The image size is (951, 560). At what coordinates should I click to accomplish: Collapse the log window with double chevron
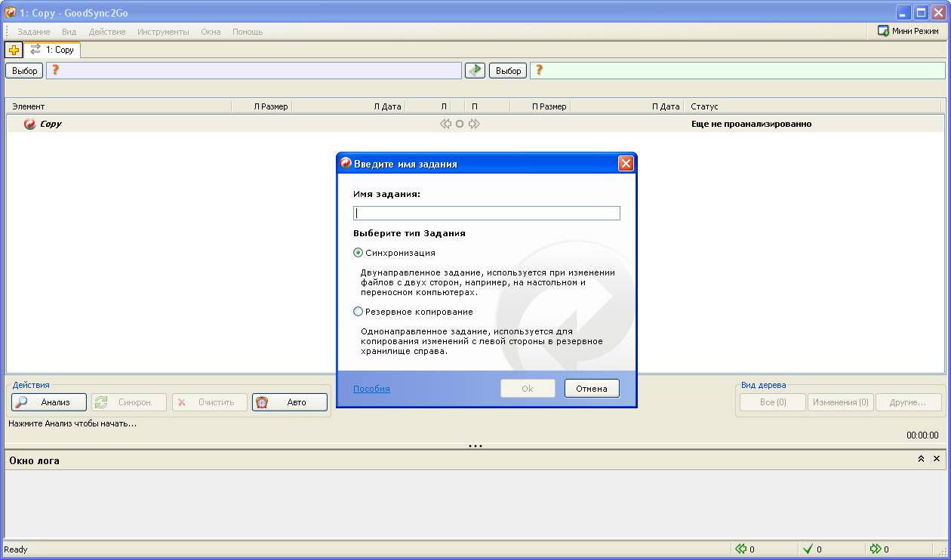(x=921, y=459)
